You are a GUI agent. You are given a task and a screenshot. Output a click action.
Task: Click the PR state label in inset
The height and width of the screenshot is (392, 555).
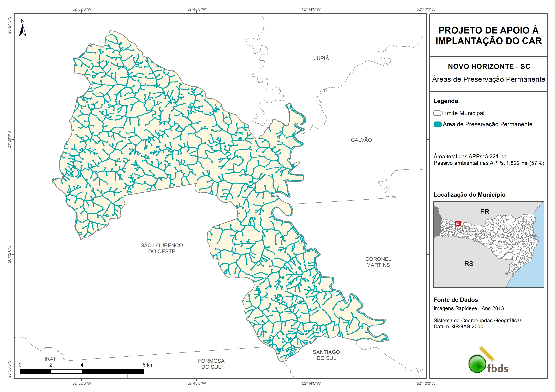[485, 212]
